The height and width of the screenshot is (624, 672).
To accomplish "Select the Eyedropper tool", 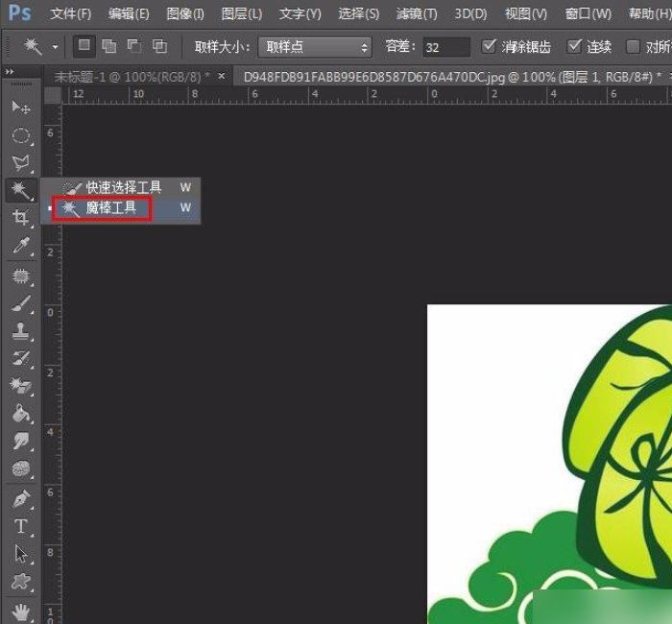I will 20,246.
